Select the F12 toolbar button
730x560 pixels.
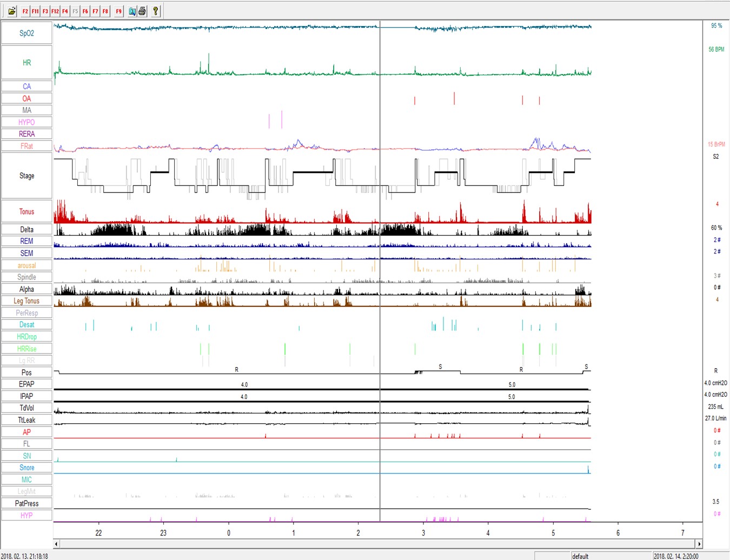tap(55, 11)
